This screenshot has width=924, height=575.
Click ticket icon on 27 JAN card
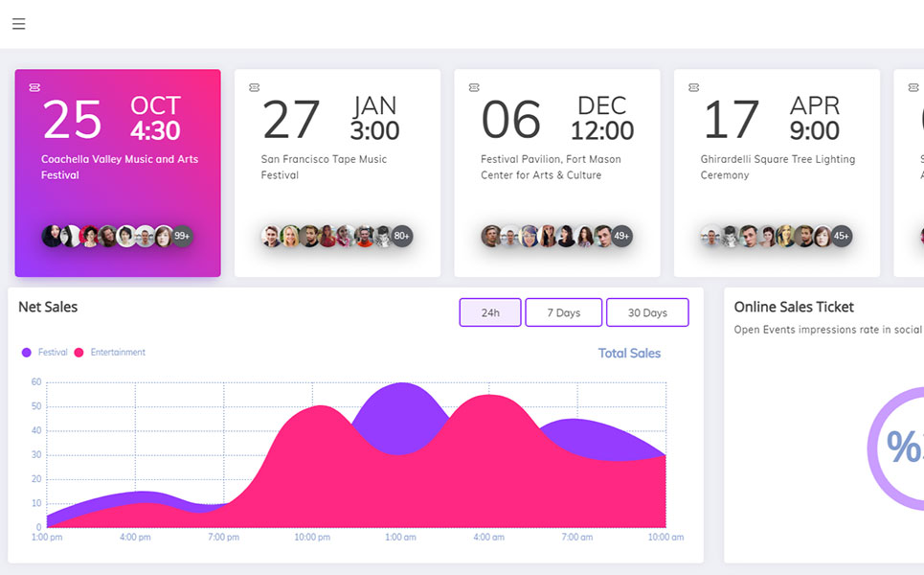tap(254, 87)
